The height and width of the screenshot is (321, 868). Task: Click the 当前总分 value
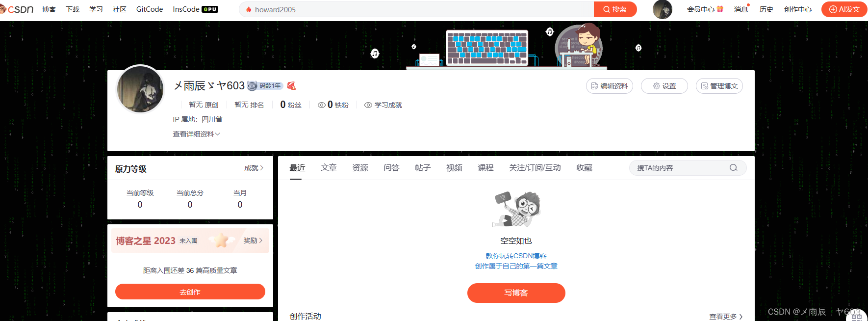click(x=190, y=205)
